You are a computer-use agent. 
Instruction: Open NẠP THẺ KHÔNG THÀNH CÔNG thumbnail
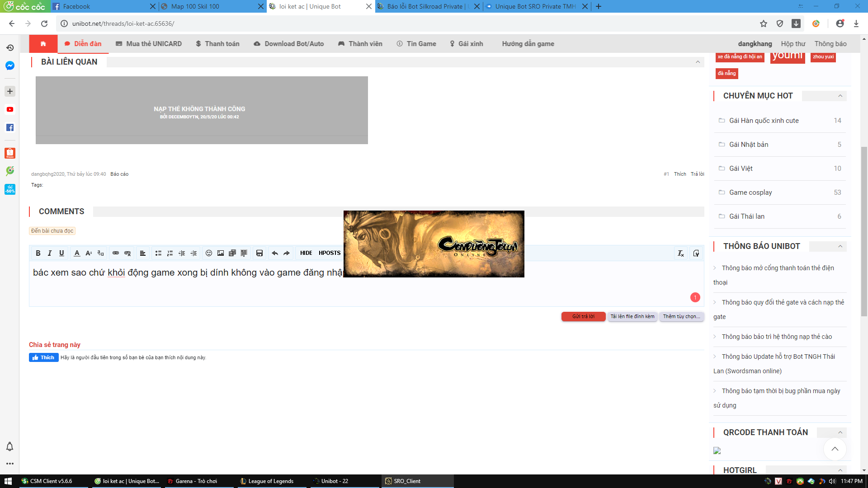[202, 110]
